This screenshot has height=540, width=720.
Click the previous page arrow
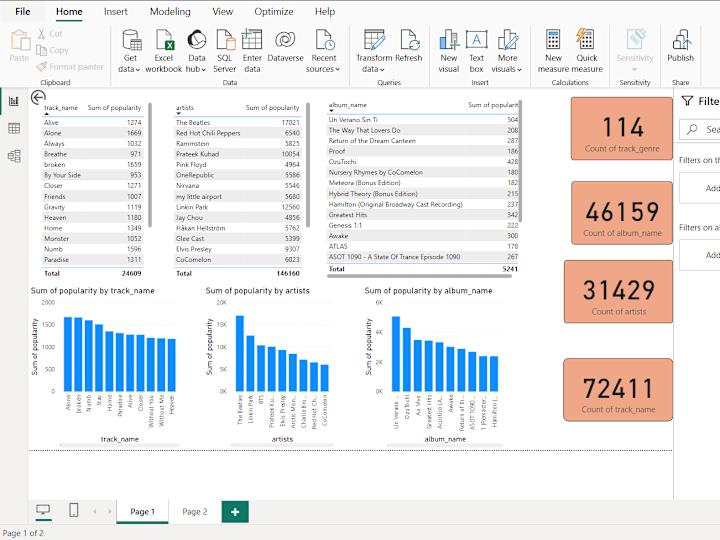click(95, 511)
